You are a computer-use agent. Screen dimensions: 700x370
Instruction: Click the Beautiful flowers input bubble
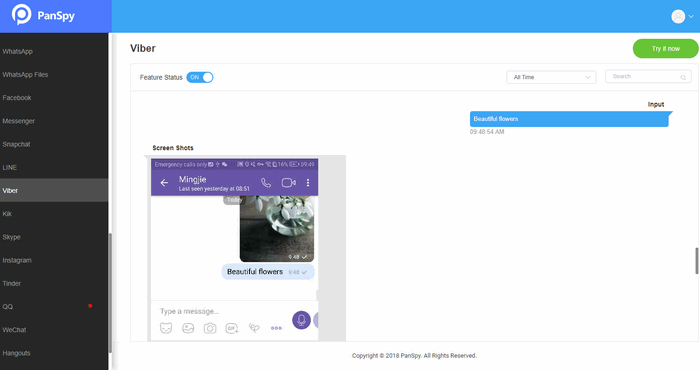(x=571, y=119)
